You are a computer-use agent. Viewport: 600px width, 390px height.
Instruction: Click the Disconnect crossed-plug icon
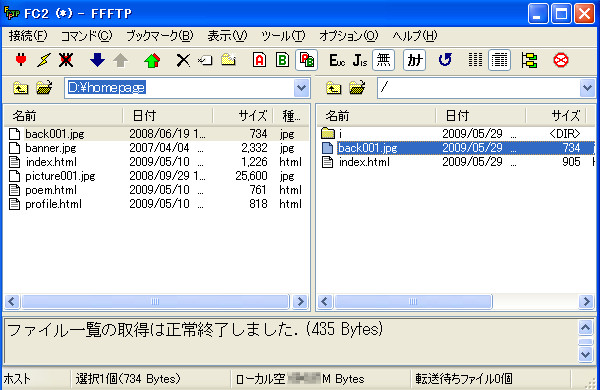pos(66,60)
